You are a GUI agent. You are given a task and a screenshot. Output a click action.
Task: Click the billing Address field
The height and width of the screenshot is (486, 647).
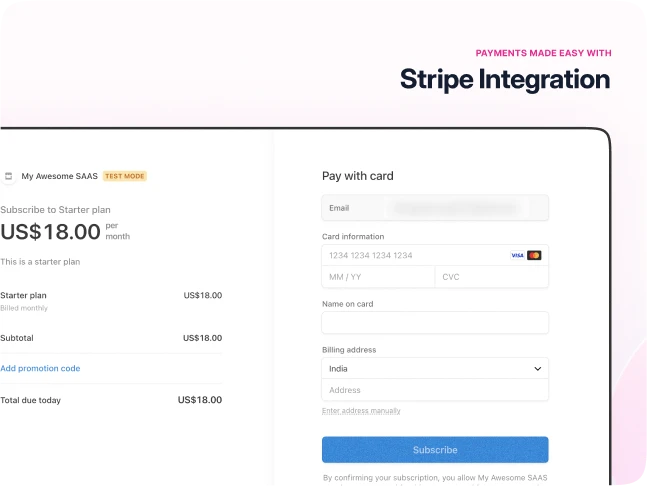[435, 390]
